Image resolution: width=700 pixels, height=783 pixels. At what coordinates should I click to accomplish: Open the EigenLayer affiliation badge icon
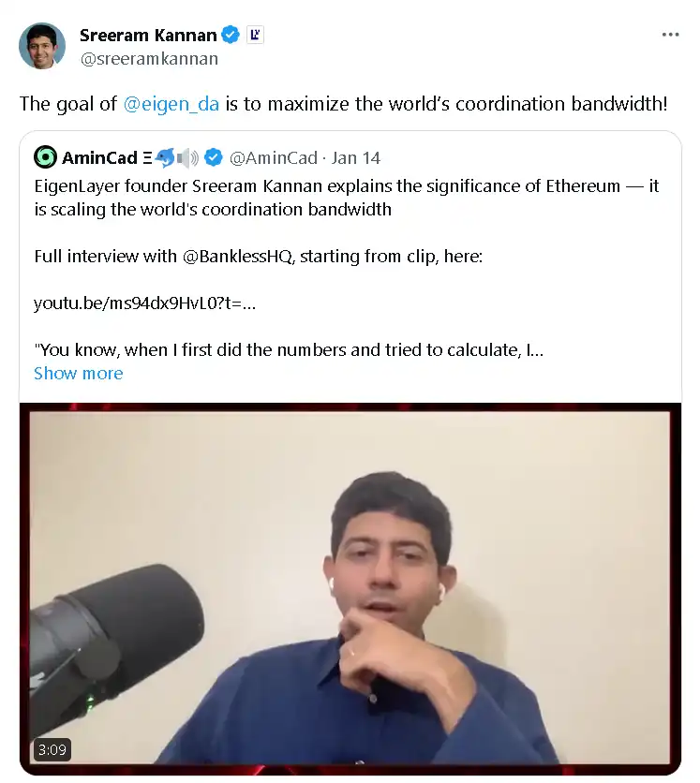click(255, 35)
